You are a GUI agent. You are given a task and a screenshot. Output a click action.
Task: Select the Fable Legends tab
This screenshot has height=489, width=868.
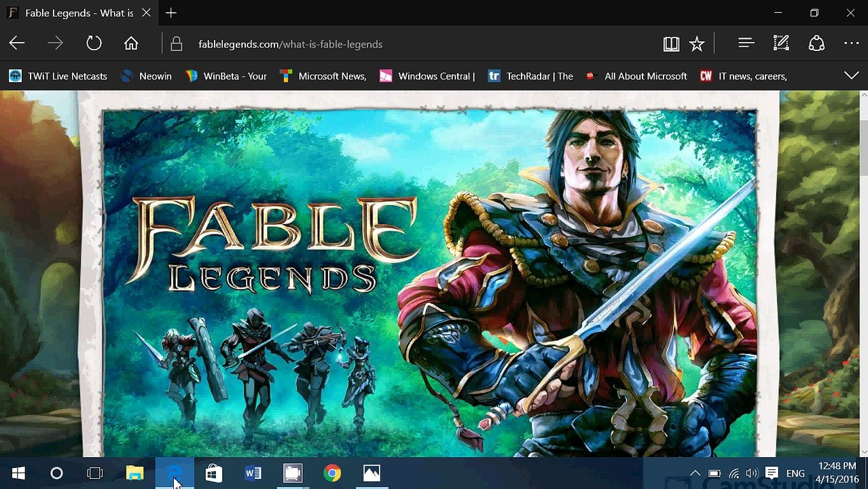[78, 13]
